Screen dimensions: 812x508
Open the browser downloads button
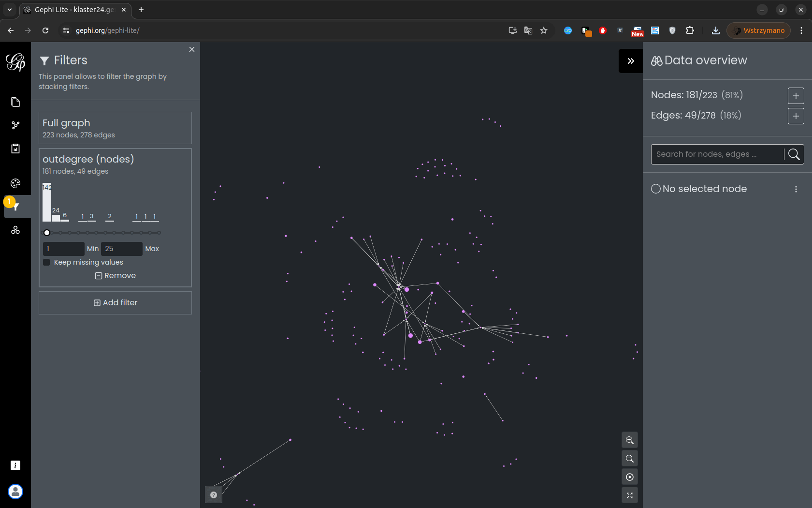(x=716, y=30)
